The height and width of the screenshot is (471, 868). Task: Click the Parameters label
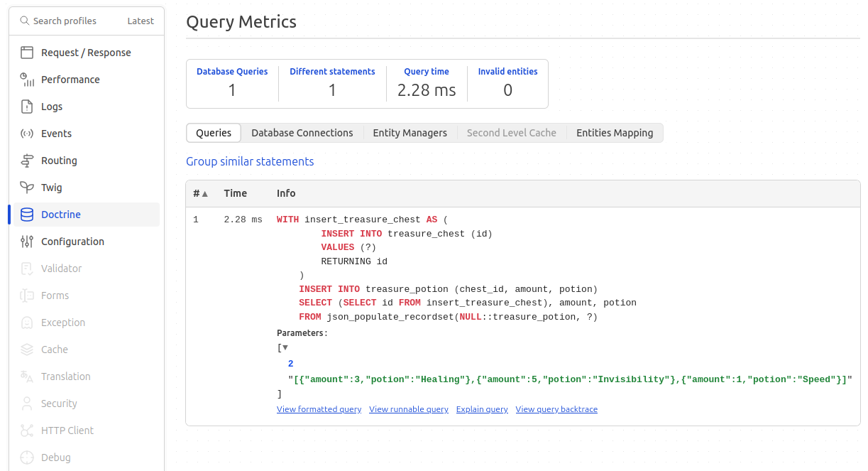click(x=302, y=332)
